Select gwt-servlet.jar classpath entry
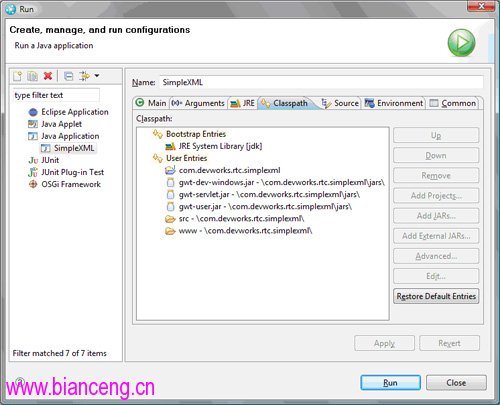Viewport: 500px width, 405px height. point(269,194)
